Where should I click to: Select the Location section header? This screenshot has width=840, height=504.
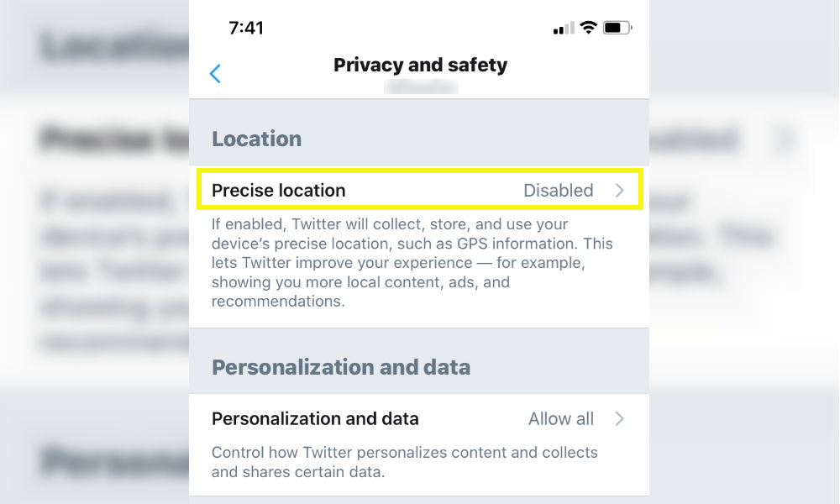click(257, 138)
